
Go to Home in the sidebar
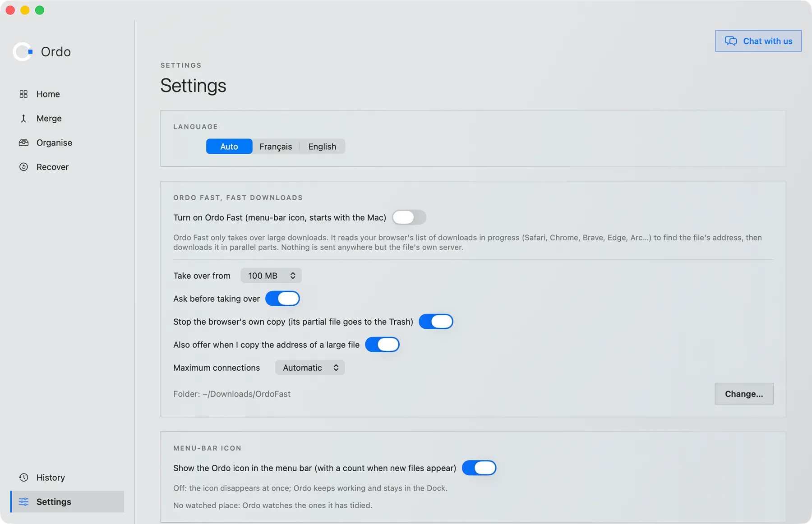click(67, 94)
